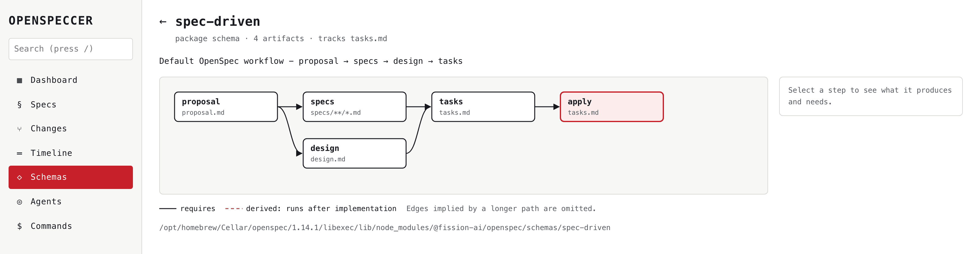
Task: Click the "package schema · 4 artifacts" subtitle
Action: click(281, 38)
